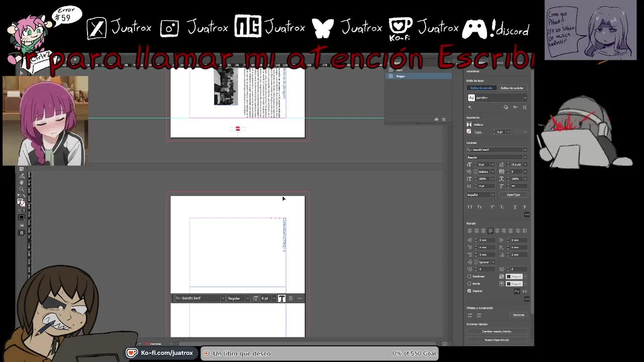Click the numbered list icon
Image resolution: width=644 pixels, height=362 pixels.
coord(479,315)
